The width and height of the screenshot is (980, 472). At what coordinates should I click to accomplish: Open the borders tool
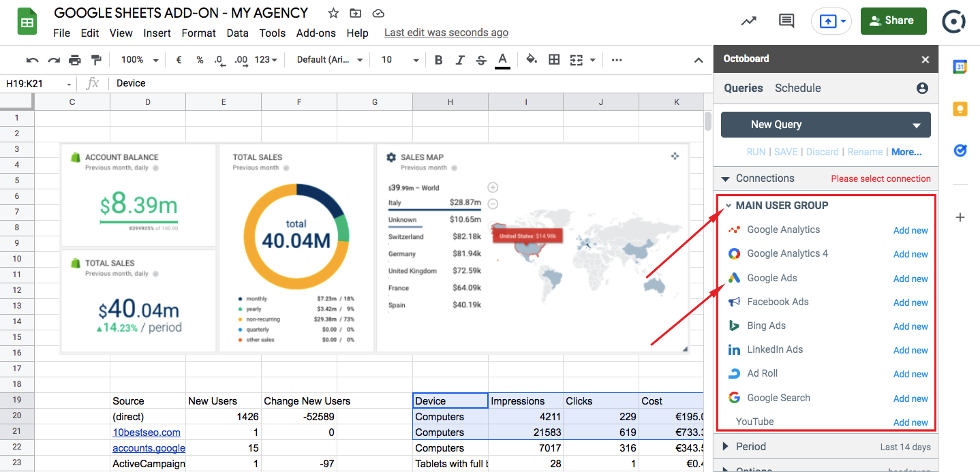click(554, 60)
